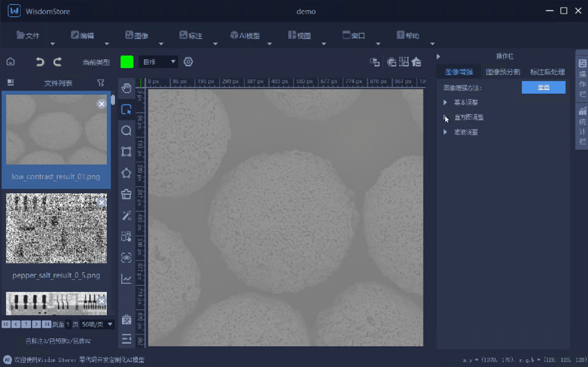Open the AI模型 menu dropdown arrow
This screenshot has width=588, height=367.
point(270,44)
